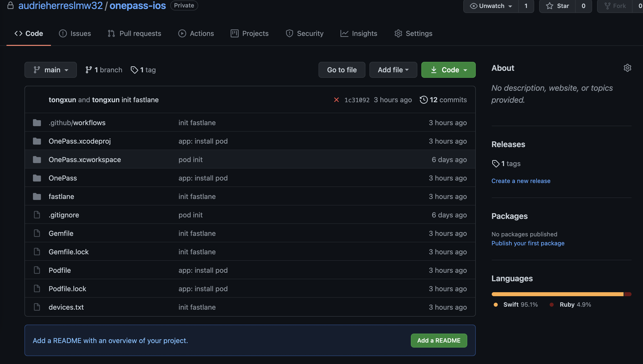
Task: Open the .github/workflows folder
Action: click(77, 123)
